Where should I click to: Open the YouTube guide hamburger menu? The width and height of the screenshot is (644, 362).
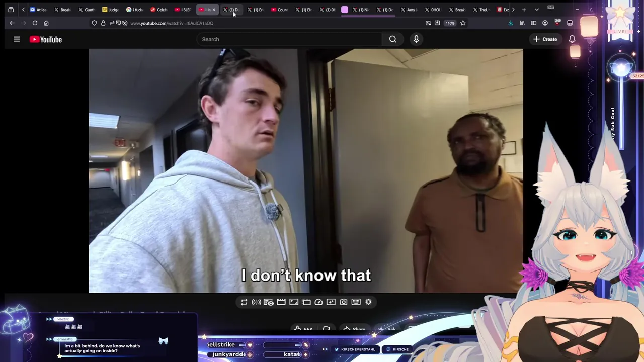point(17,39)
